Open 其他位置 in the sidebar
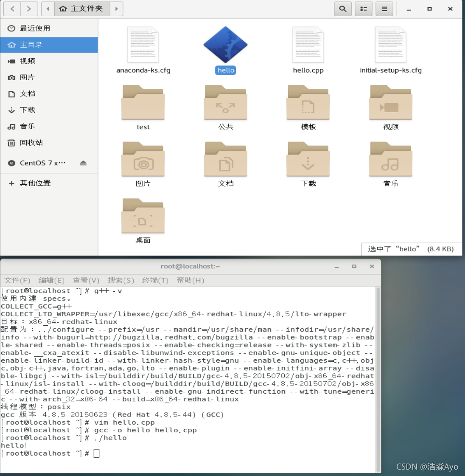 click(x=49, y=183)
